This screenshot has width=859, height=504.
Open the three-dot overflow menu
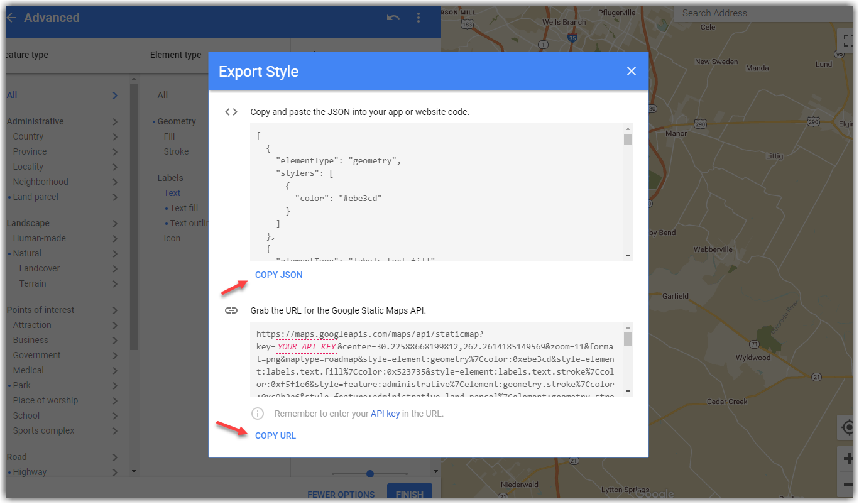[x=419, y=18]
